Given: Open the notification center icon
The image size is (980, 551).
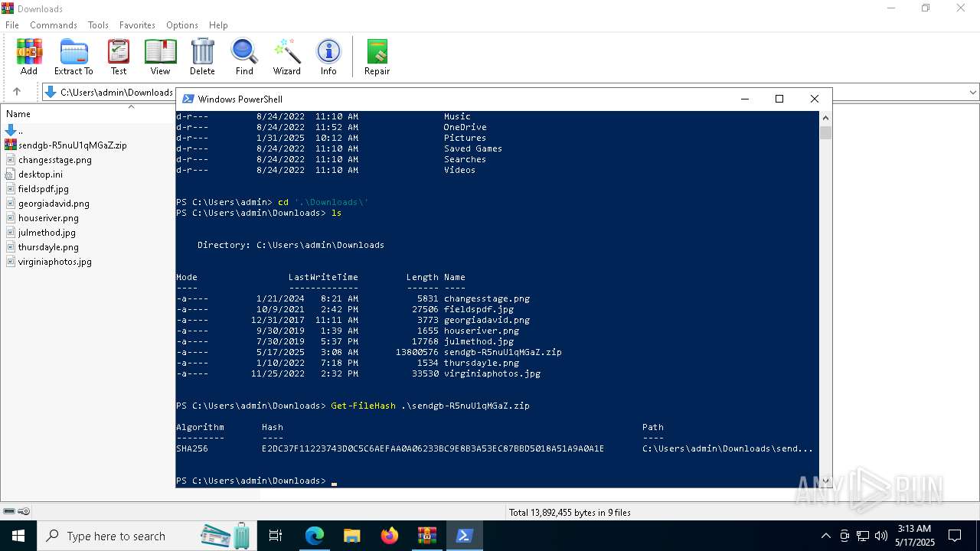Looking at the screenshot, I should [955, 536].
